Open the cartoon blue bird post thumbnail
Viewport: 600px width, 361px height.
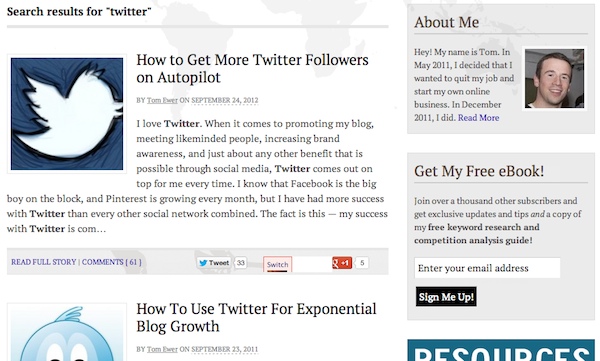[x=67, y=332]
